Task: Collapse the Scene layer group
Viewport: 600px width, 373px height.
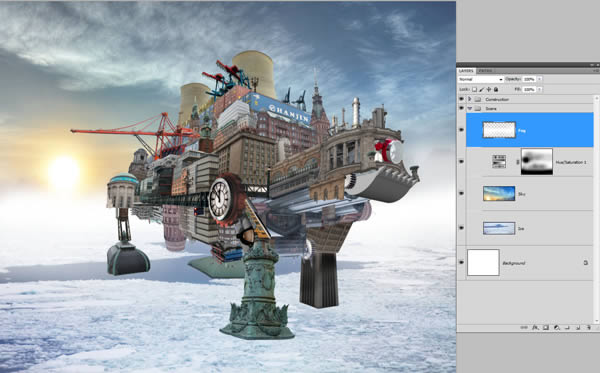Action: pyautogui.click(x=470, y=109)
